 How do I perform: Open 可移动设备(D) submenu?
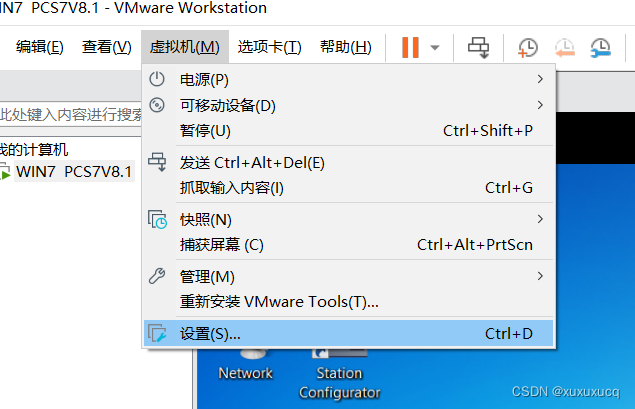[x=349, y=105]
